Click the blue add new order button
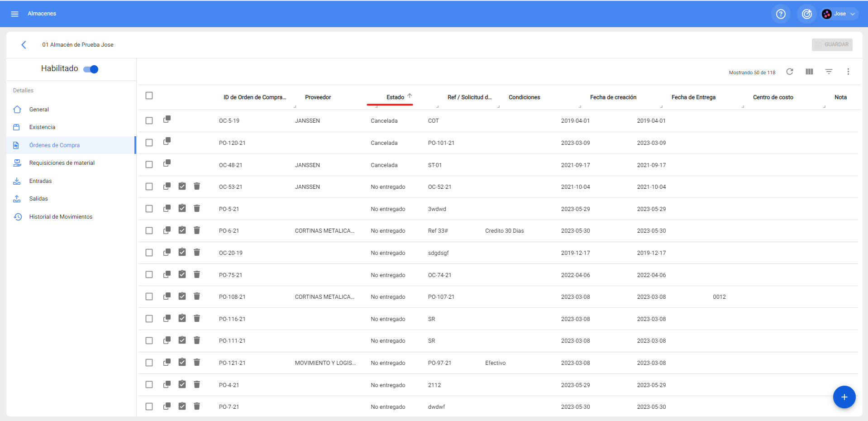The image size is (868, 421). (x=844, y=397)
